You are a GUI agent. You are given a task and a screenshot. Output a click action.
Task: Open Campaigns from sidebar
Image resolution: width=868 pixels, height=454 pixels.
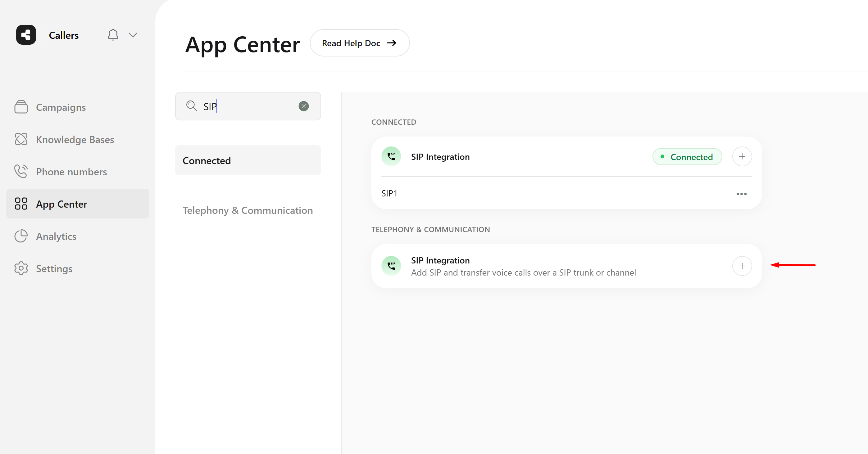tap(61, 107)
